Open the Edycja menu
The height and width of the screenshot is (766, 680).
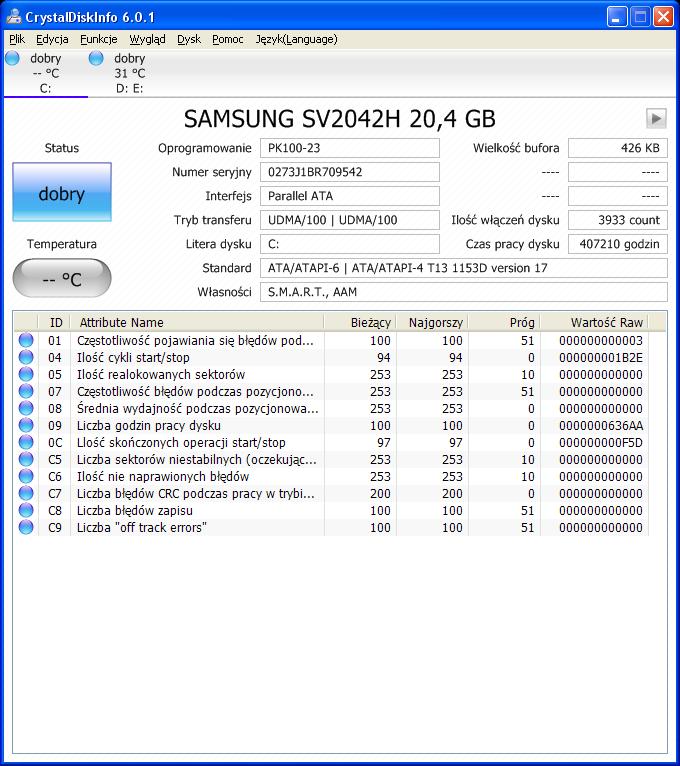[x=52, y=39]
